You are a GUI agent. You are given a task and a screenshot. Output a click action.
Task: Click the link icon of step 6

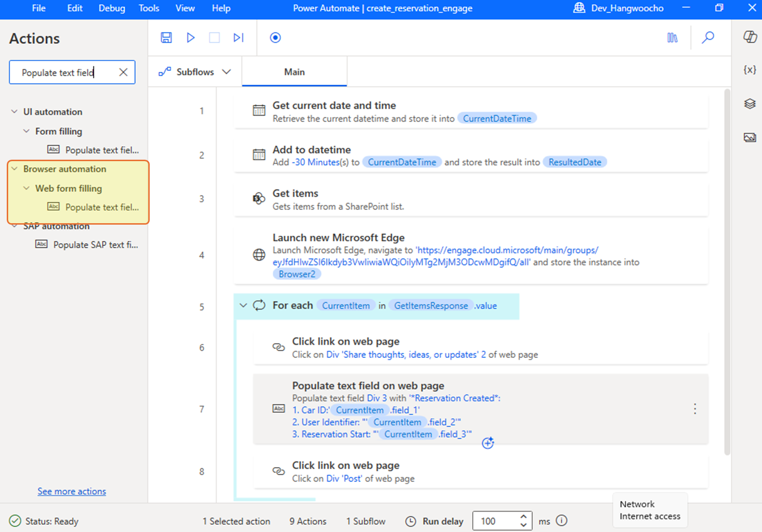(x=279, y=347)
